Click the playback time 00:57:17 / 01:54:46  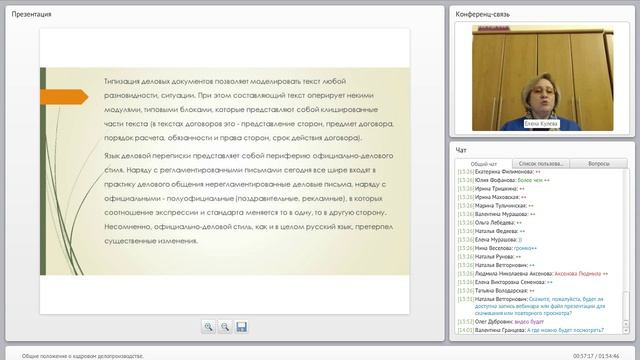pos(596,356)
